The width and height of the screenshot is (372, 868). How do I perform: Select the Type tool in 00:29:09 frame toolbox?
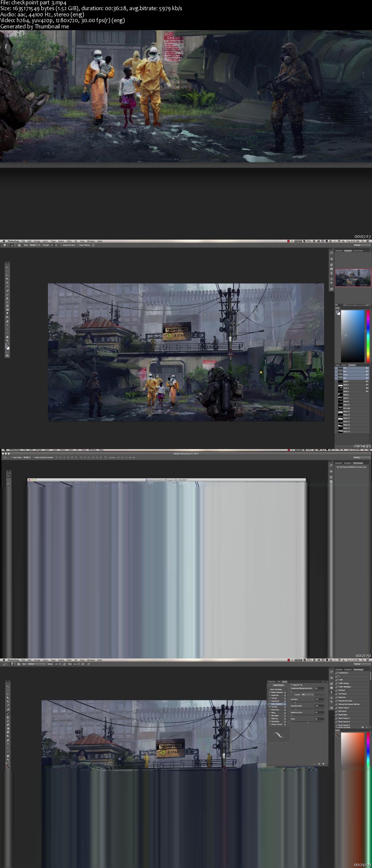pyautogui.click(x=8, y=744)
